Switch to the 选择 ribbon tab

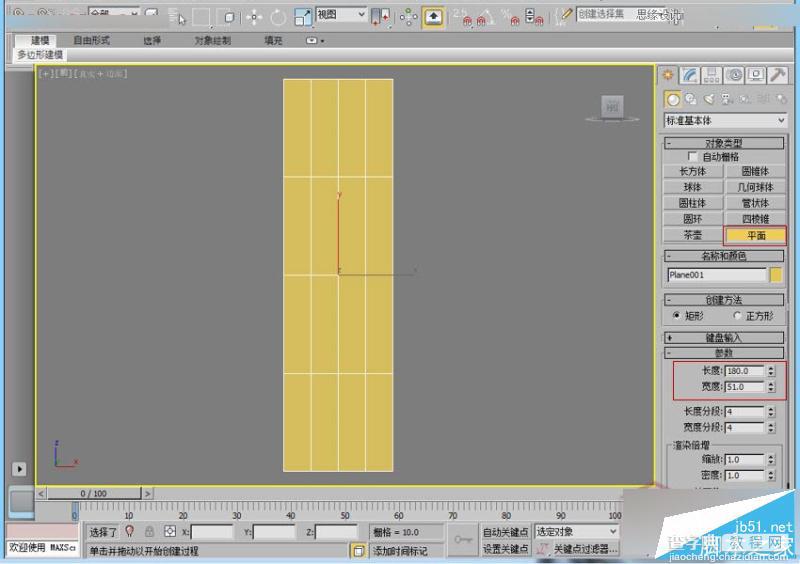pos(152,40)
